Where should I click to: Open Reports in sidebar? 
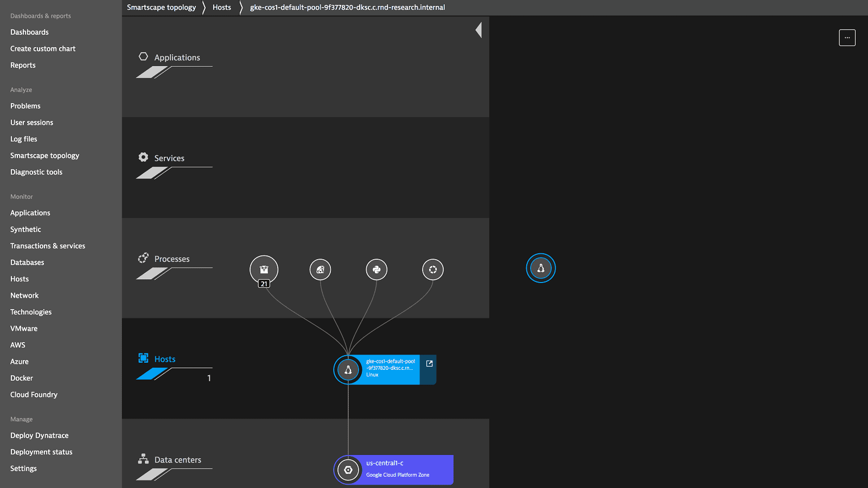coord(23,66)
